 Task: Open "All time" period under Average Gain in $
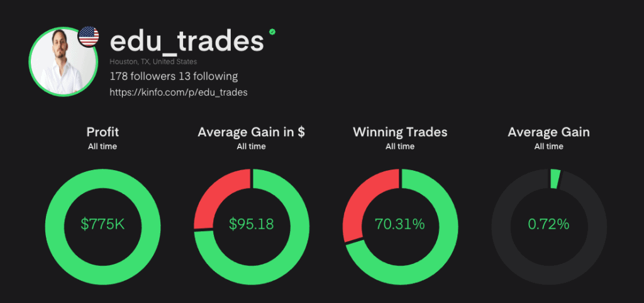[251, 147]
